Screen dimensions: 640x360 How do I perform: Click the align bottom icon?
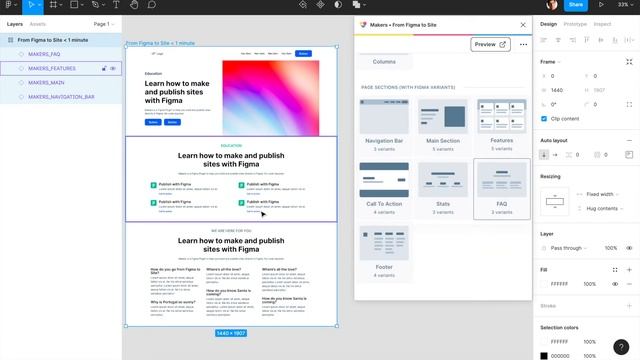[x=615, y=40]
